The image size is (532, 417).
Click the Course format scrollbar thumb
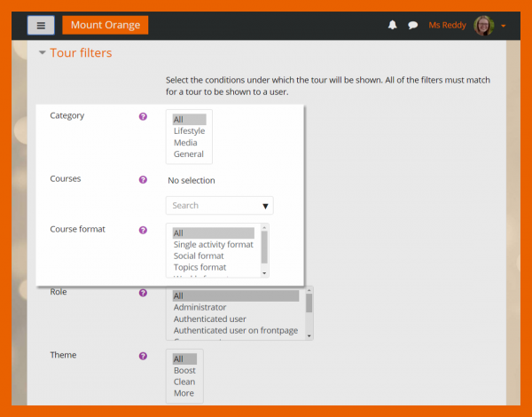(264, 248)
